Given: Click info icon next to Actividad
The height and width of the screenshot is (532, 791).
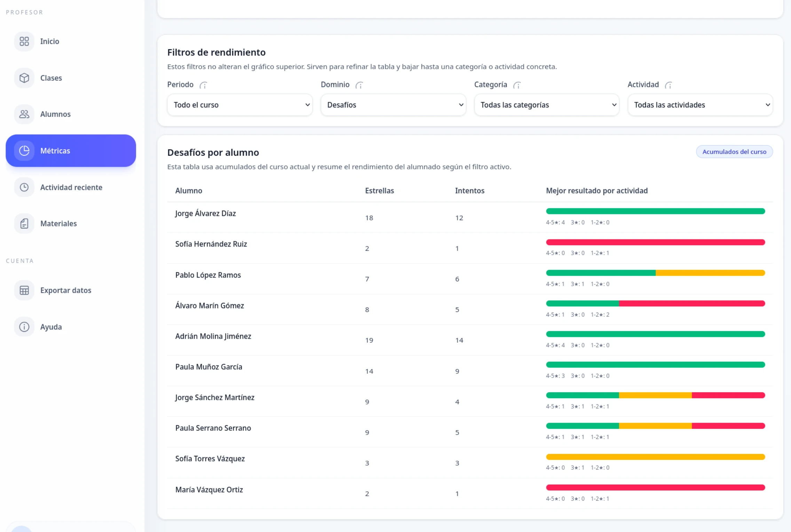Looking at the screenshot, I should [669, 85].
